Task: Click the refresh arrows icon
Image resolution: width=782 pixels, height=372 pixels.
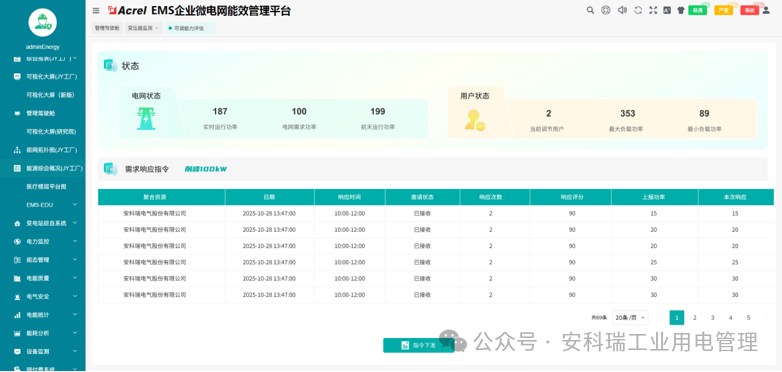Action: [638, 10]
